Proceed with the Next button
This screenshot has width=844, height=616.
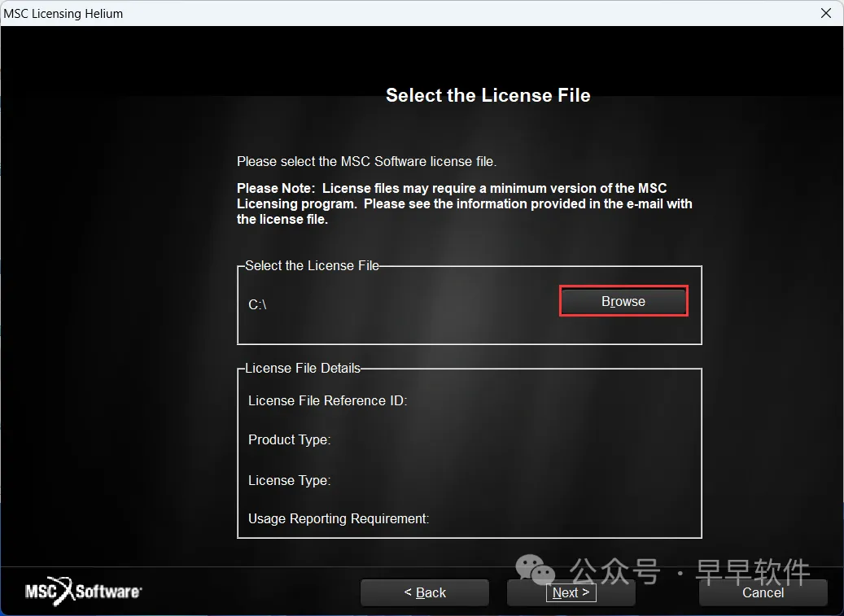click(x=571, y=592)
